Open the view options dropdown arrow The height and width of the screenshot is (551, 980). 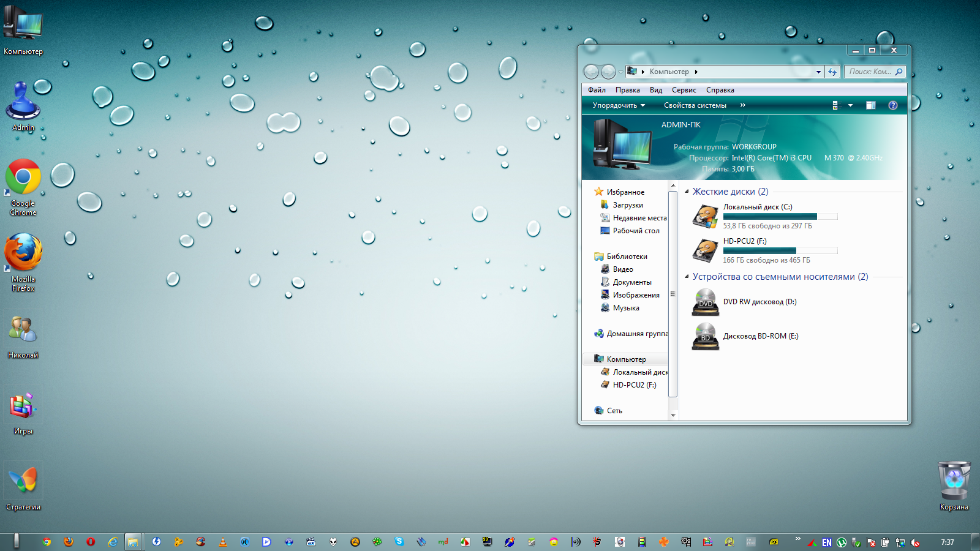850,105
